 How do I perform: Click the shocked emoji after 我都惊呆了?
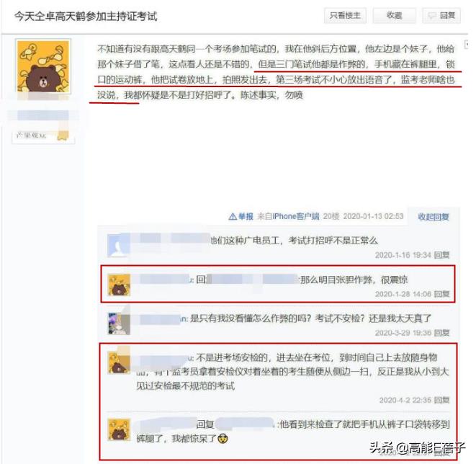tap(223, 439)
